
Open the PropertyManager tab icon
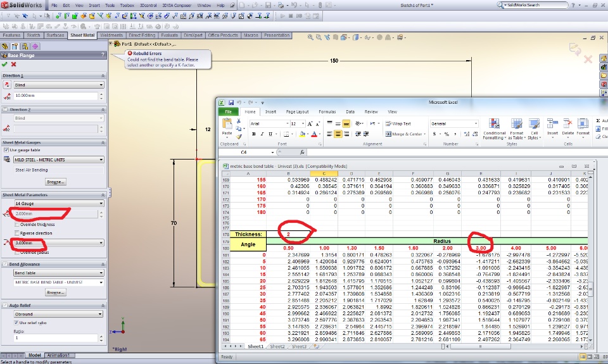click(15, 46)
